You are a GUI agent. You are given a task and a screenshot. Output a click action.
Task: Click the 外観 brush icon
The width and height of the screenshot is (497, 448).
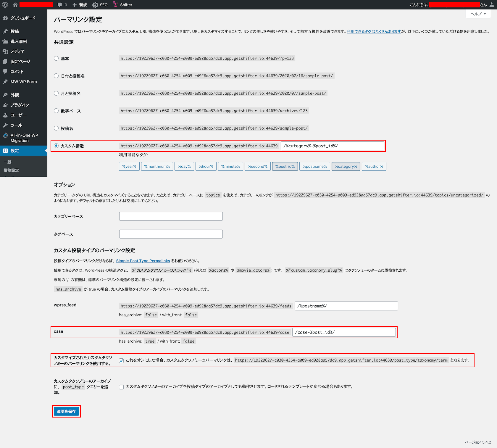[x=5, y=95]
